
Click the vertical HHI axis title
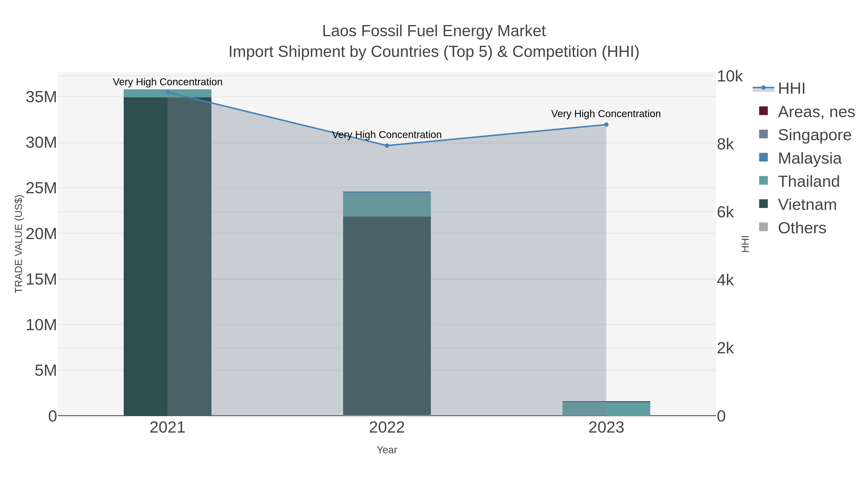[x=745, y=244]
